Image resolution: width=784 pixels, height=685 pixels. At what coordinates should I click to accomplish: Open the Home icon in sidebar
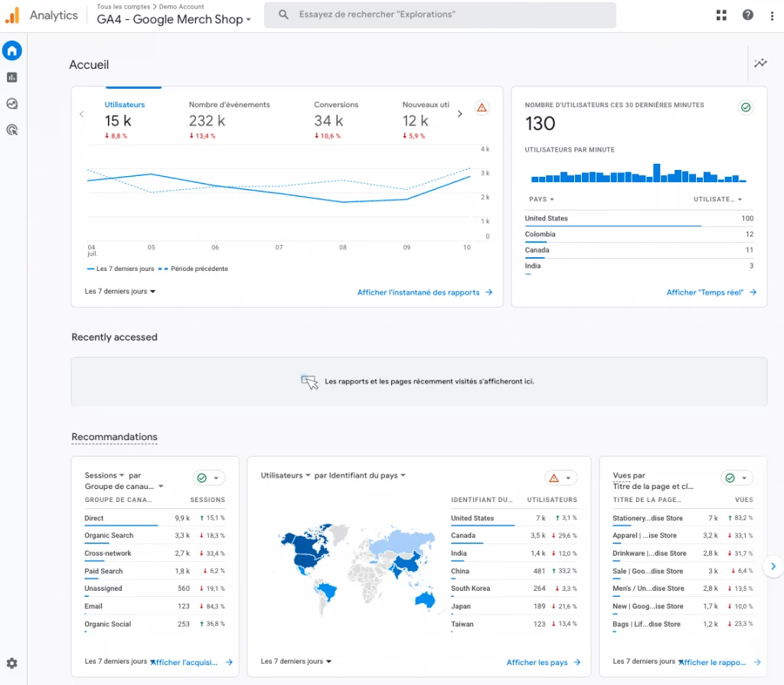(12, 51)
